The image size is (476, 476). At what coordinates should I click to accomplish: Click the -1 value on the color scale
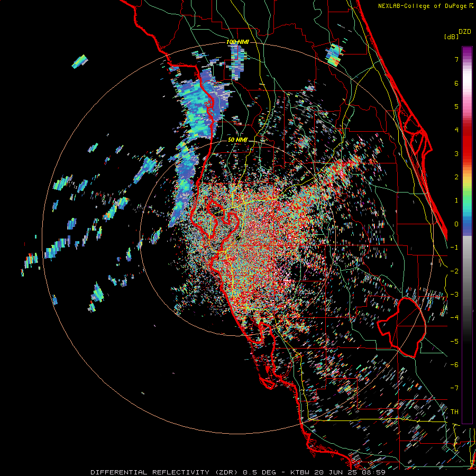tap(454, 248)
